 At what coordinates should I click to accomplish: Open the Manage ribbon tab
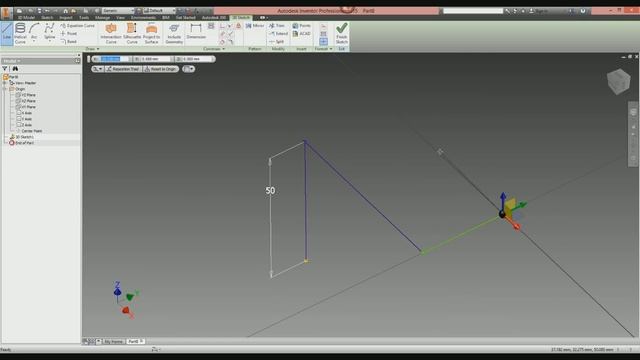click(x=102, y=18)
